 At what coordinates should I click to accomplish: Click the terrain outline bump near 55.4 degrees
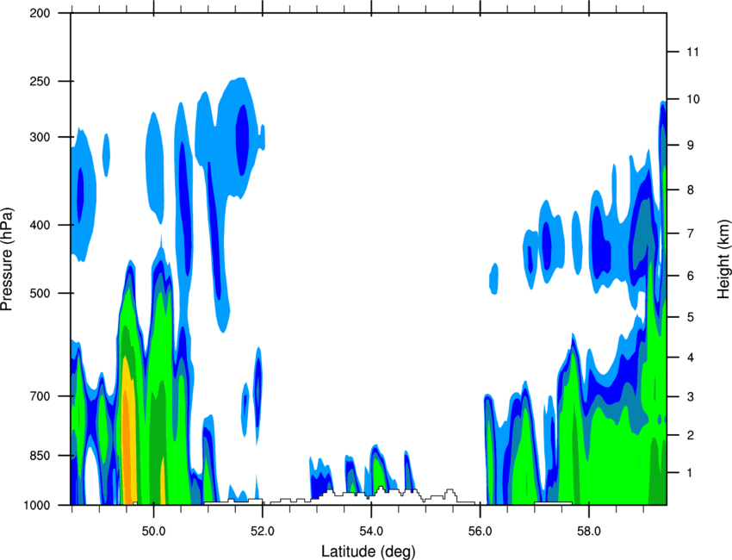pyautogui.click(x=450, y=495)
